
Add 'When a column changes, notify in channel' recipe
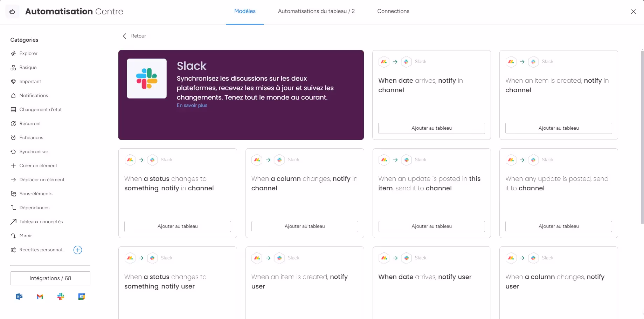[305, 226]
